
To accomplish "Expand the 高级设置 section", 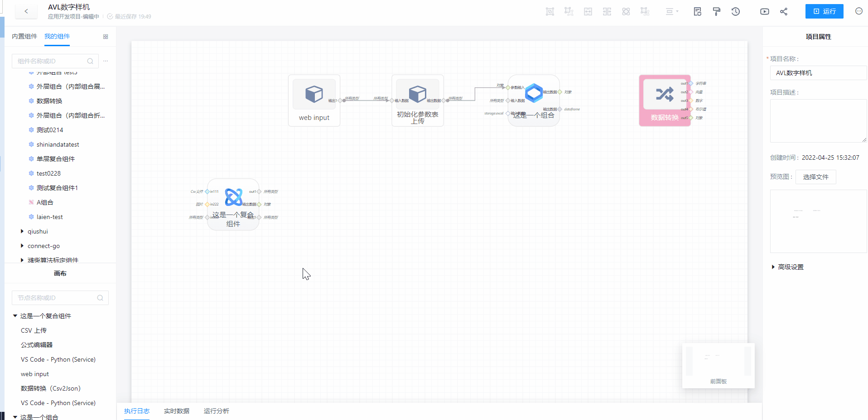I will pyautogui.click(x=773, y=267).
